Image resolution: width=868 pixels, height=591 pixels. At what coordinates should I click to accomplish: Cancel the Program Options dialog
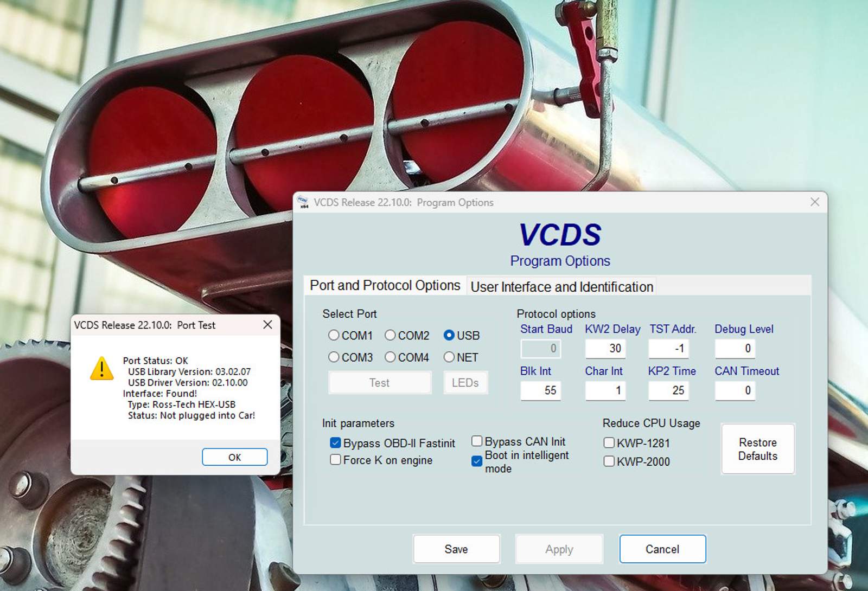click(x=662, y=549)
